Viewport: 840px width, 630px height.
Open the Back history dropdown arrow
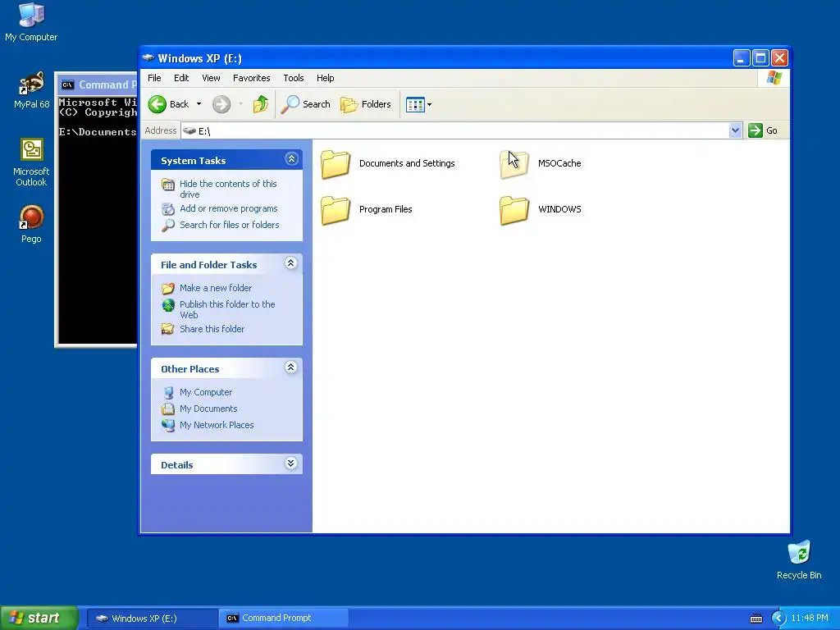click(199, 104)
